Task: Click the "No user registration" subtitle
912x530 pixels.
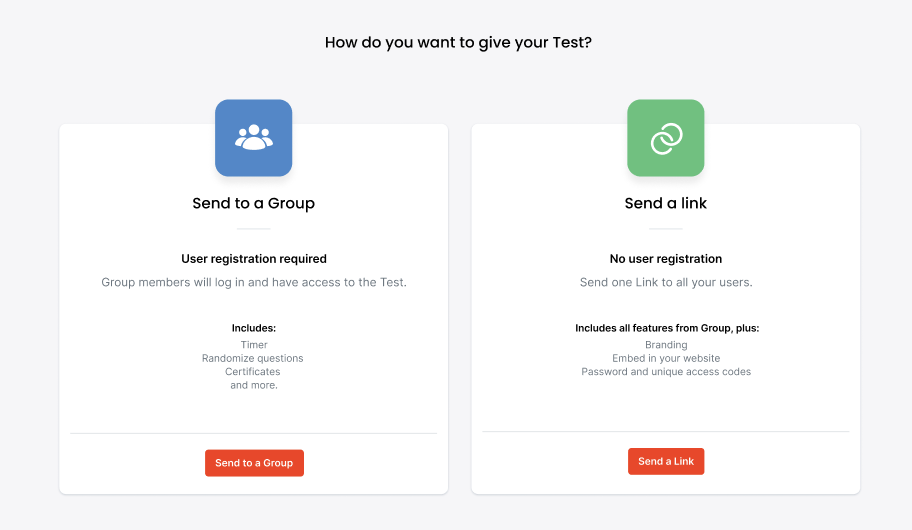Action: tap(665, 259)
